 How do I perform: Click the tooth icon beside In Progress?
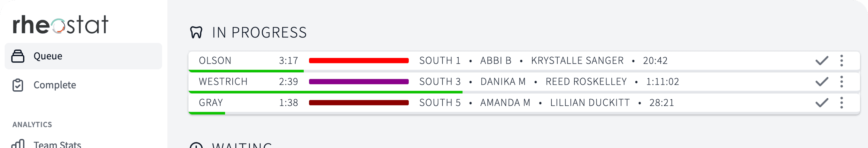(x=196, y=32)
